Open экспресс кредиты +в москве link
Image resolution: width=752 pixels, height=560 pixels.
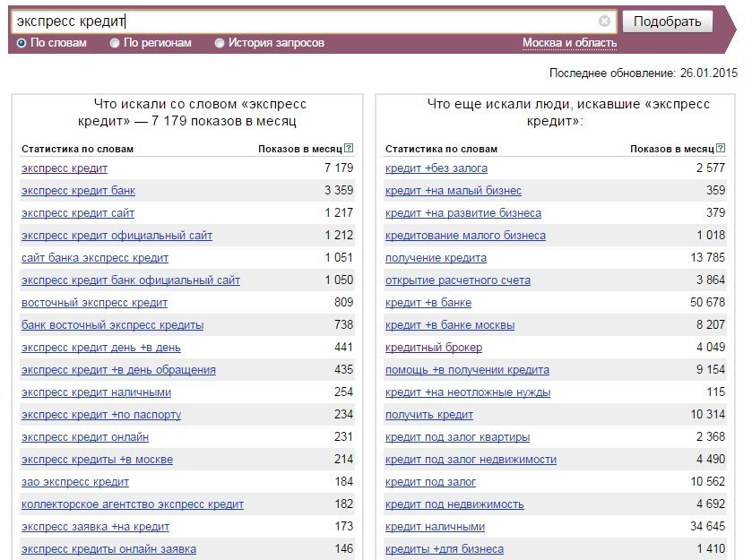click(x=97, y=460)
